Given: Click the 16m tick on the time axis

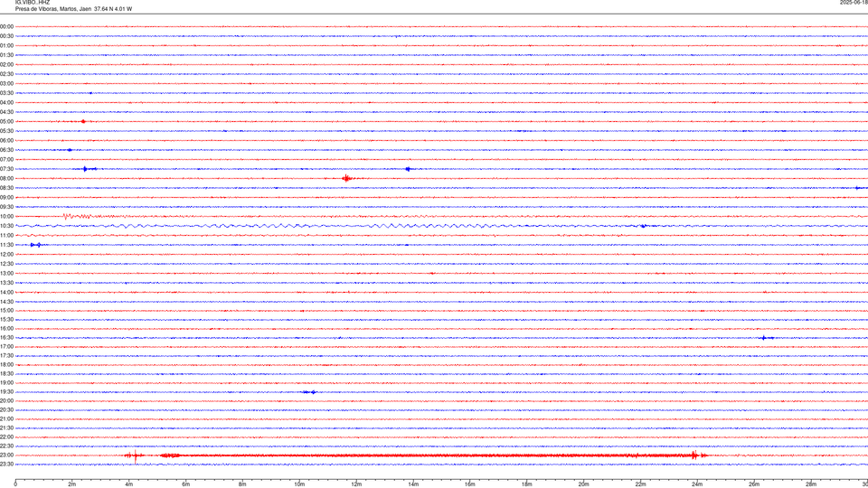Looking at the screenshot, I should pyautogui.click(x=470, y=484).
